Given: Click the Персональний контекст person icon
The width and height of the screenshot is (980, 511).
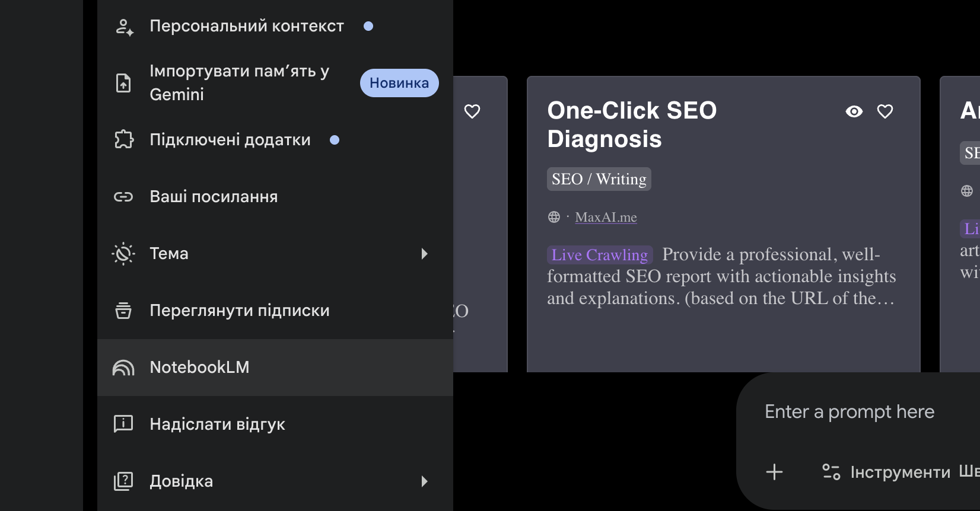Looking at the screenshot, I should click(x=124, y=27).
